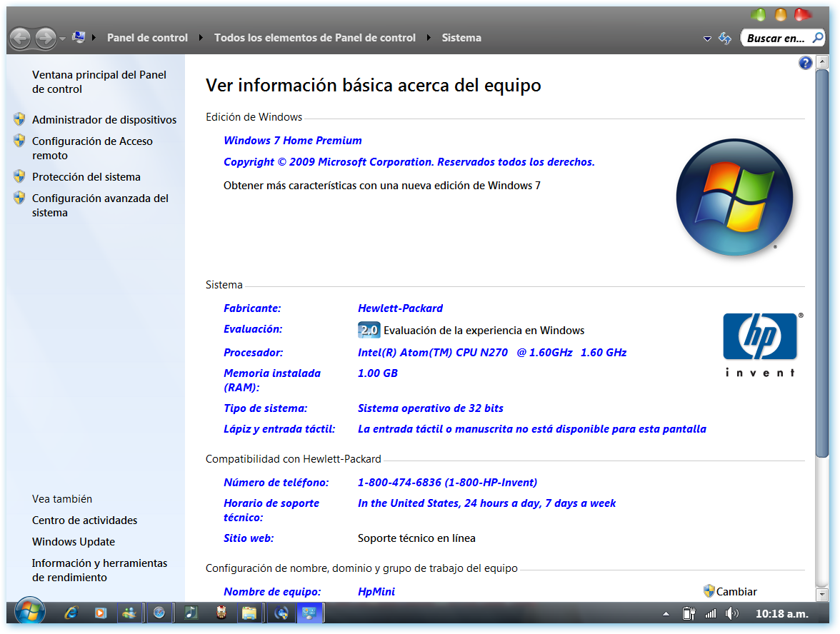Open Administrador de dispositivos
This screenshot has height=634, width=840.
tap(104, 119)
